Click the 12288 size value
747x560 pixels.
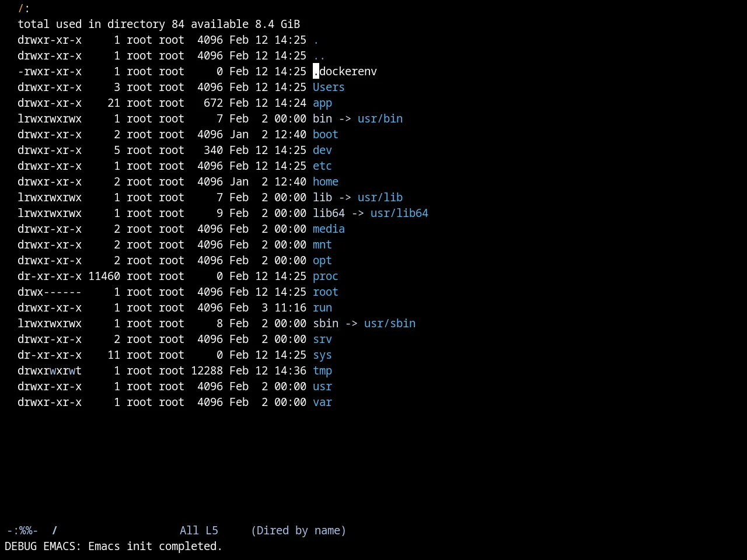tap(207, 370)
